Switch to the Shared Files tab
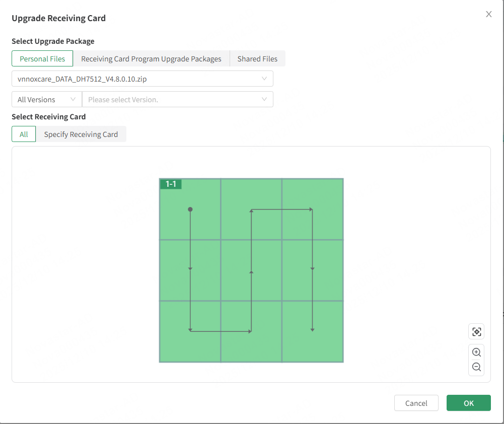Viewport: 504px width, 424px height. click(257, 59)
